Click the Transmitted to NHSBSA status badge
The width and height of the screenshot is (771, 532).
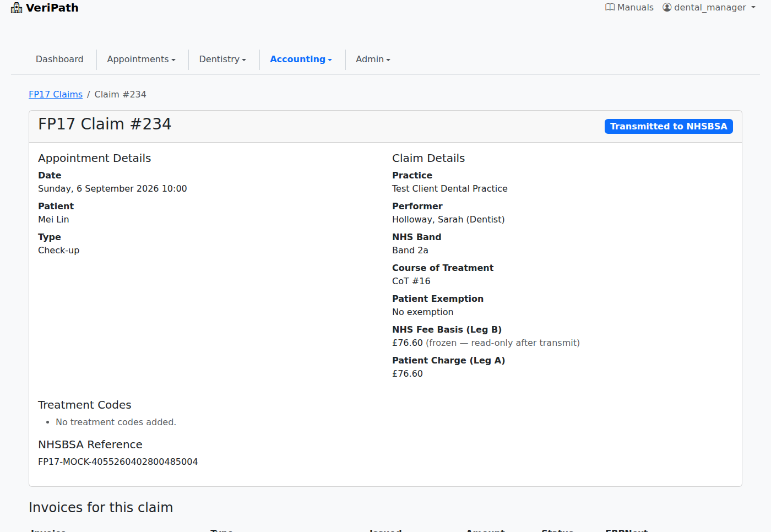coord(669,126)
